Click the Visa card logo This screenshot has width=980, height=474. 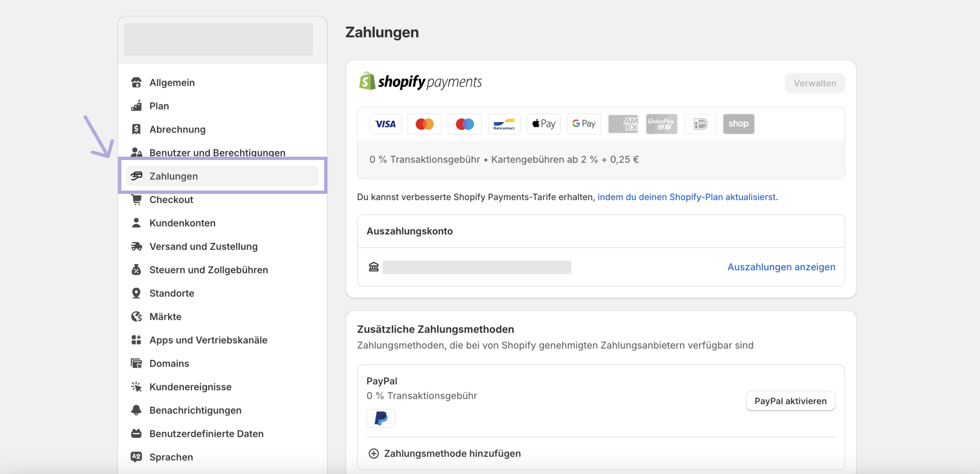tap(385, 124)
